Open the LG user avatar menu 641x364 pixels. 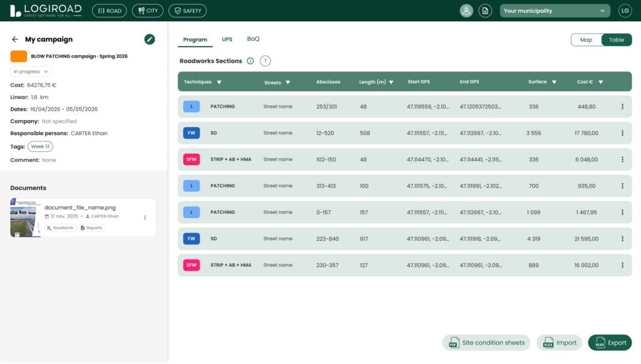(625, 11)
